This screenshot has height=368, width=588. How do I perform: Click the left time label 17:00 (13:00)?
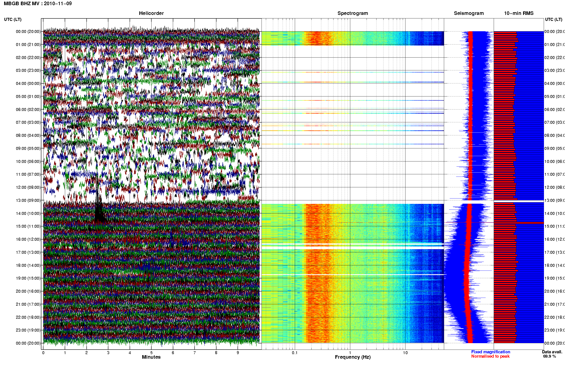(x=28, y=252)
